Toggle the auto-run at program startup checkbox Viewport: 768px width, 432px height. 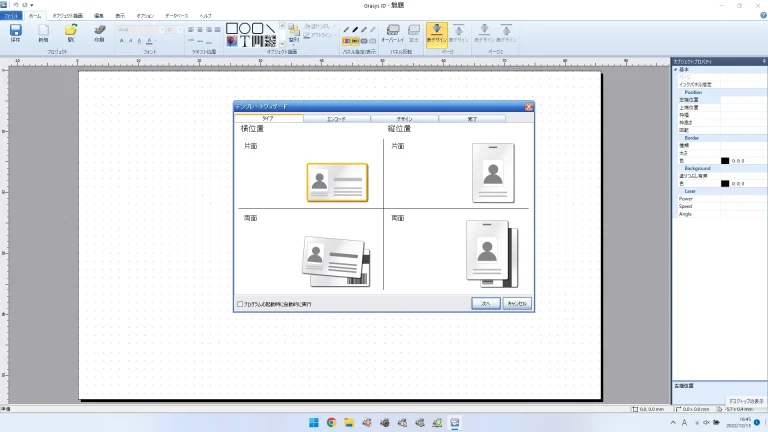tap(240, 304)
